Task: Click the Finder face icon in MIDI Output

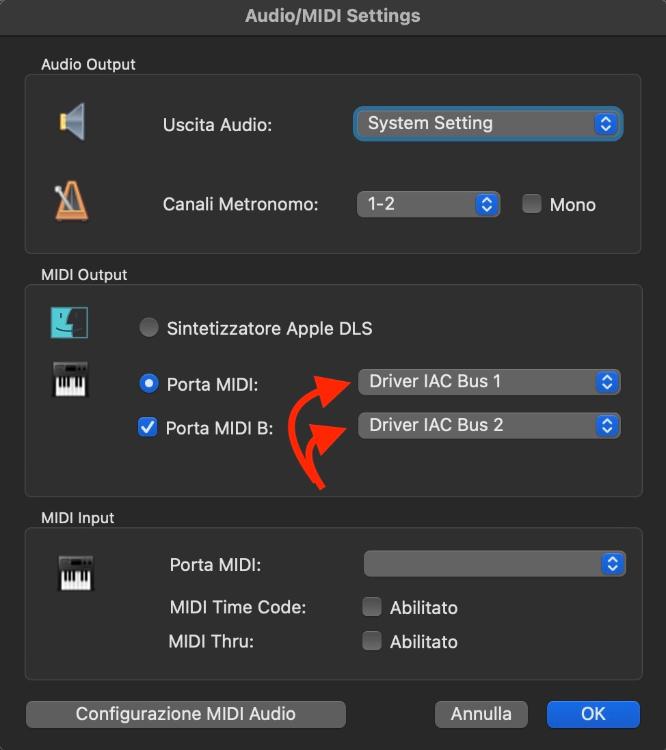Action: pos(69,323)
